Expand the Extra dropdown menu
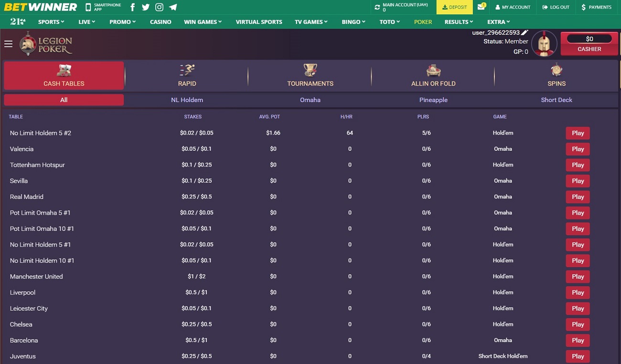The image size is (621, 364). click(499, 21)
